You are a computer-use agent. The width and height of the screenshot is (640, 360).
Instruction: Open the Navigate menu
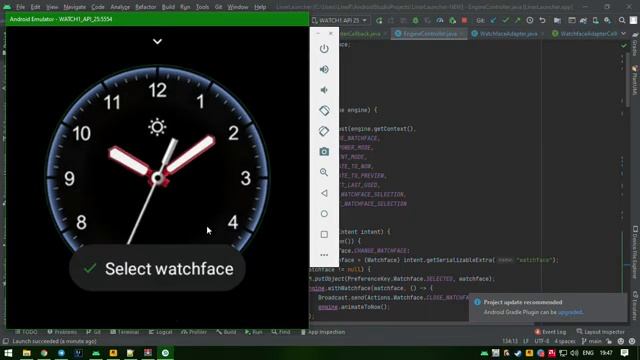(75, 7)
